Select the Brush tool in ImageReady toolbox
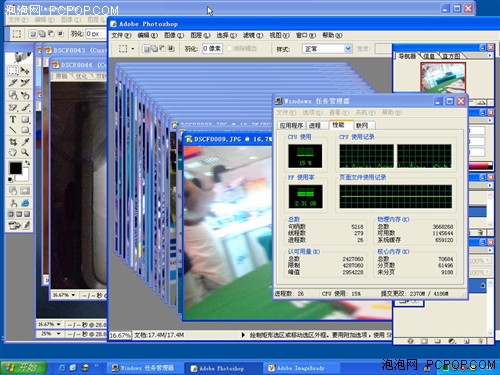 coord(26,107)
